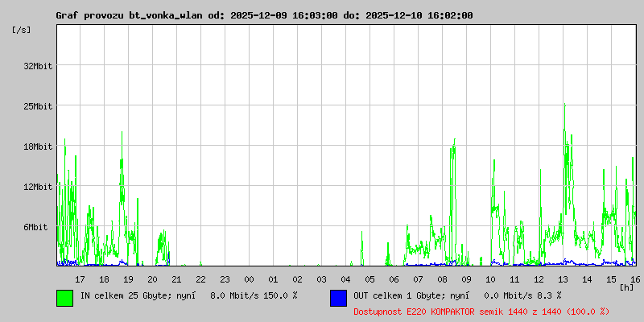
Task: Click the '13' hour axis label
Action: [563, 279]
